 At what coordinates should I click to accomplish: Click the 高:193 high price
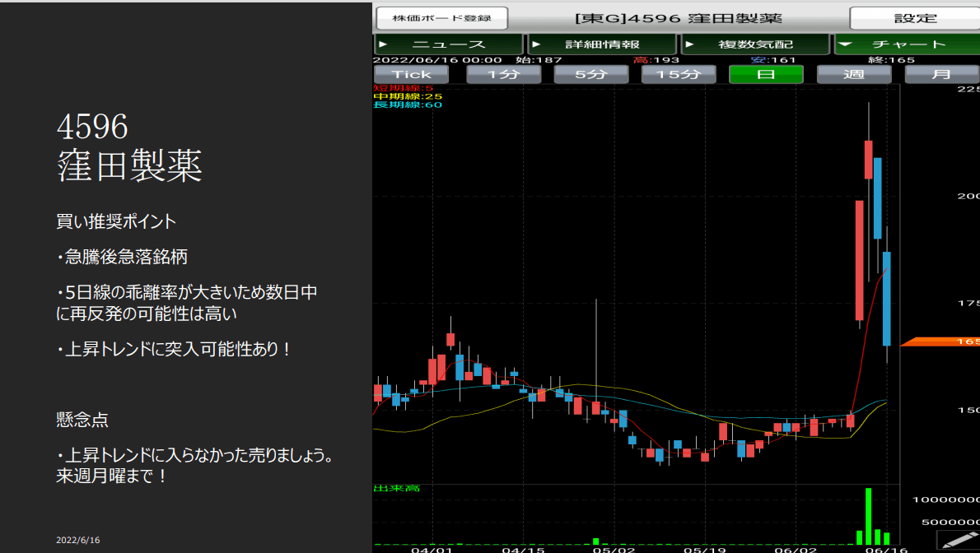pyautogui.click(x=656, y=60)
